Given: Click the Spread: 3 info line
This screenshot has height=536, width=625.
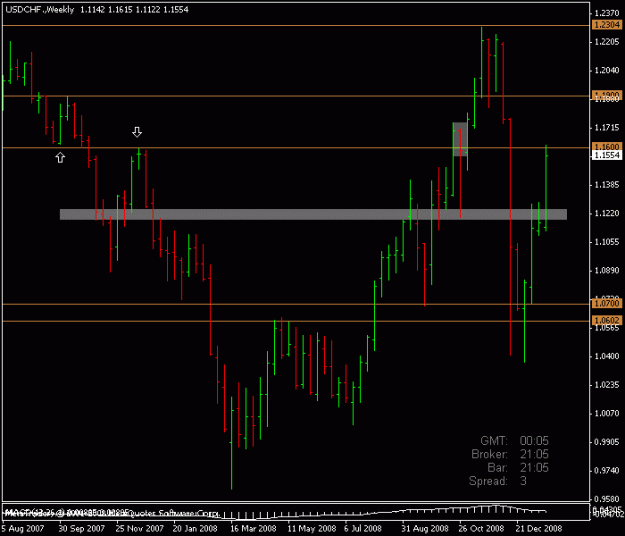Looking at the screenshot, I should 498,481.
